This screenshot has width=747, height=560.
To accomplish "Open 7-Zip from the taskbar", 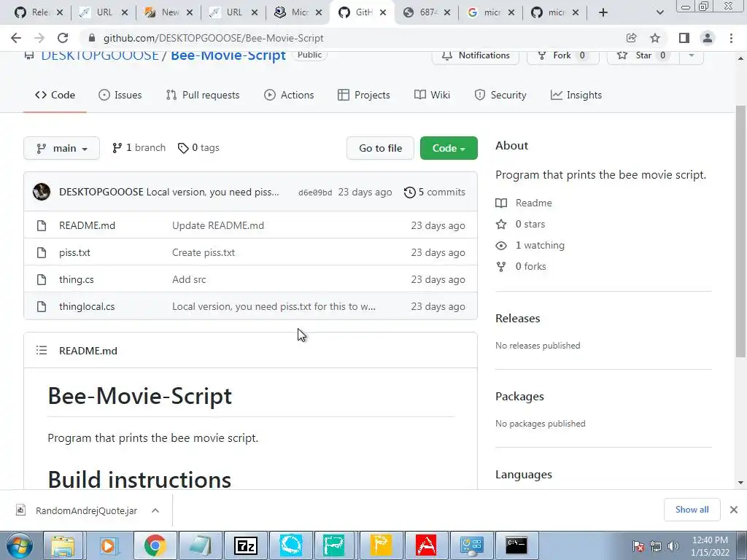I will (246, 545).
